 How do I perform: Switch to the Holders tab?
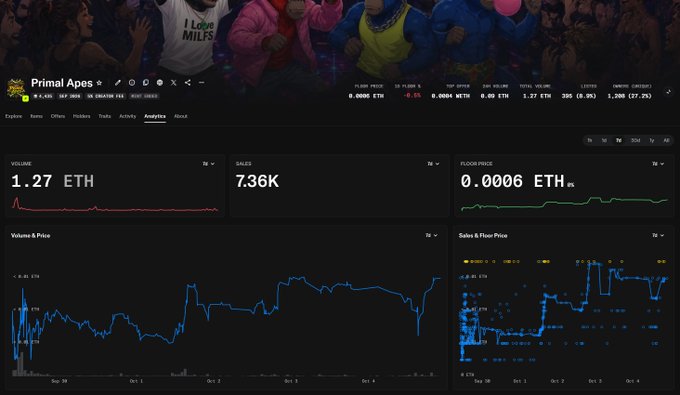82,116
